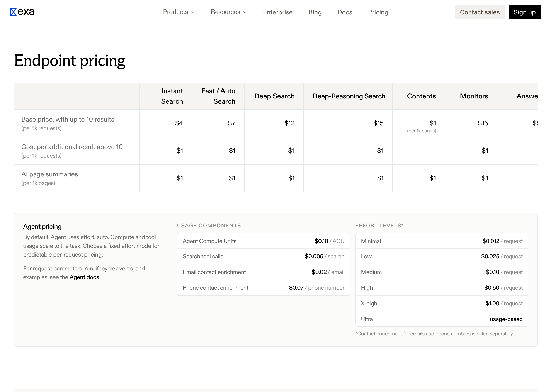Click the High effort level row
Screen dimensions: 558x392
(441, 287)
